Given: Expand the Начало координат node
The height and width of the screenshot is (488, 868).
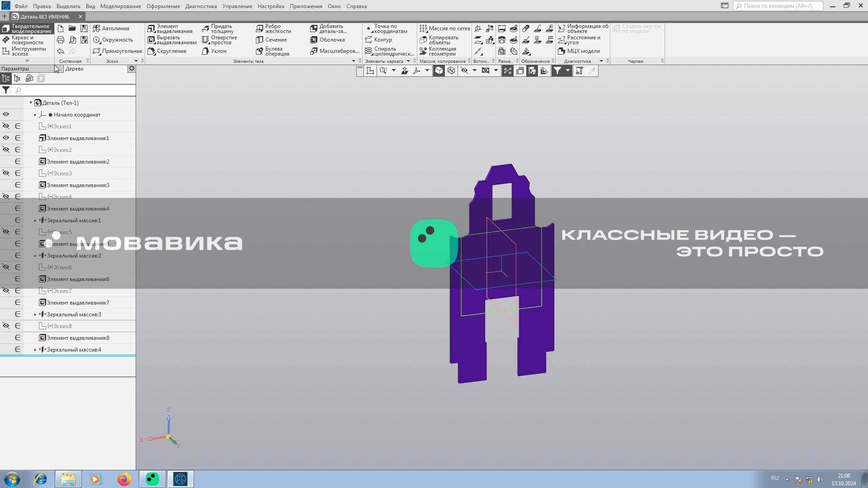Looking at the screenshot, I should pyautogui.click(x=35, y=115).
